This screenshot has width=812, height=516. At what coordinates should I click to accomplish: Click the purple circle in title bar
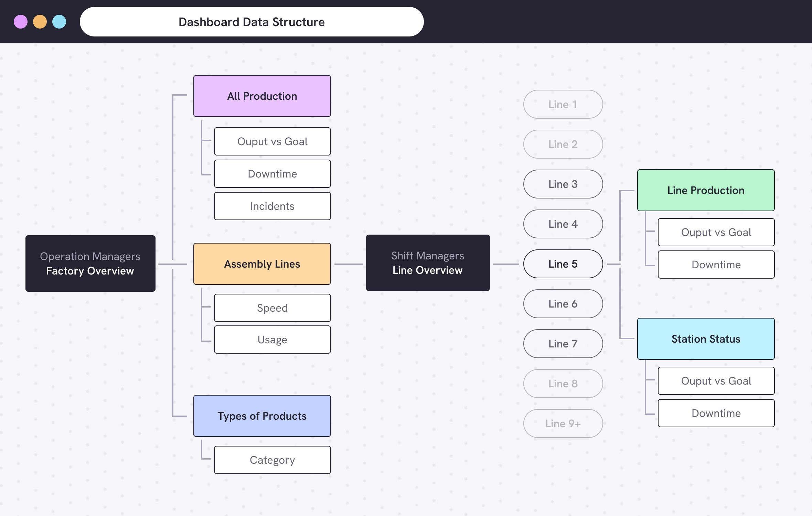coord(21,22)
